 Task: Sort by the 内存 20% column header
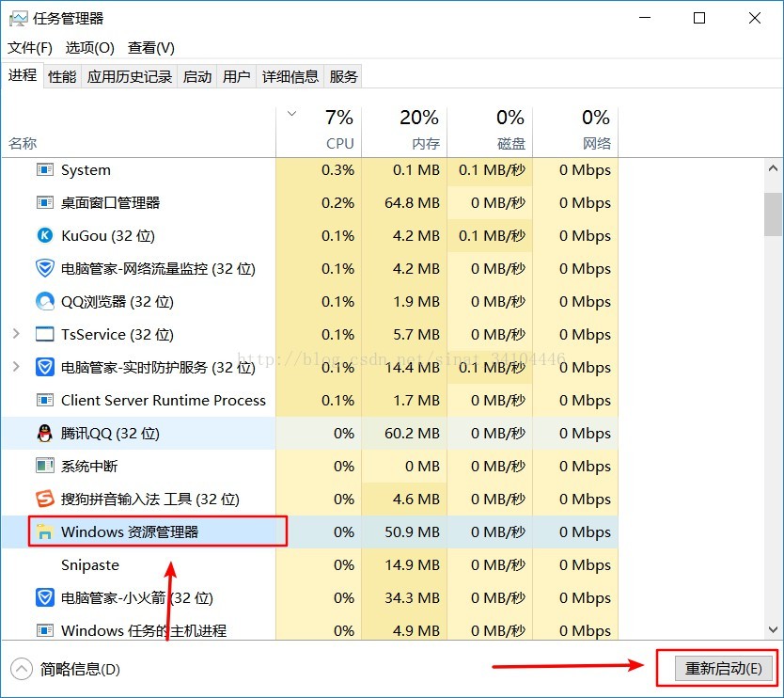pos(404,132)
